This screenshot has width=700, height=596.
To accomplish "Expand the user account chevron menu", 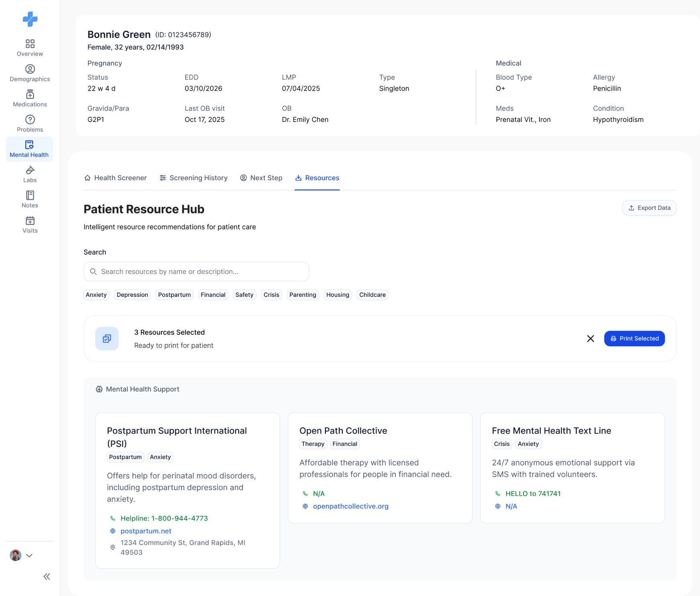I will [29, 555].
